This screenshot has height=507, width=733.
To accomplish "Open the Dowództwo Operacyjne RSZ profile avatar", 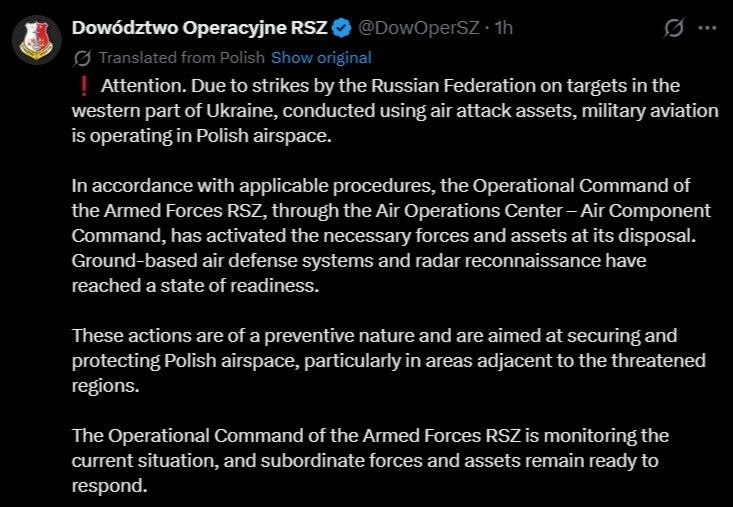I will pos(37,39).
